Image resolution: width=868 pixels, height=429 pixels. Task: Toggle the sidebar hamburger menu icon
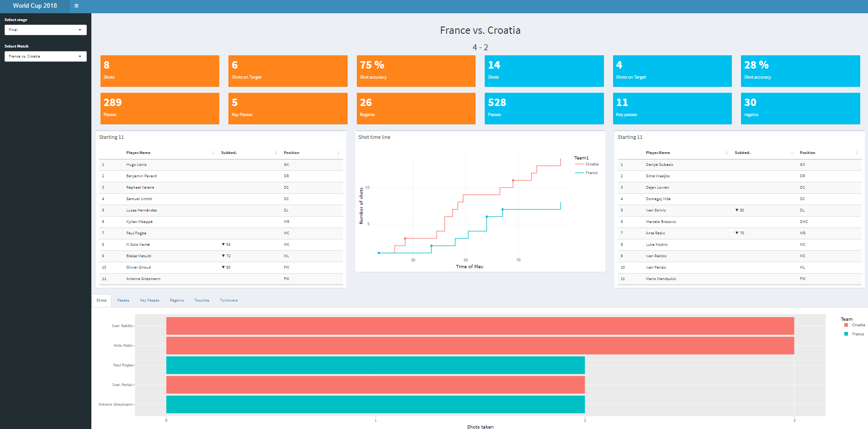(x=76, y=6)
